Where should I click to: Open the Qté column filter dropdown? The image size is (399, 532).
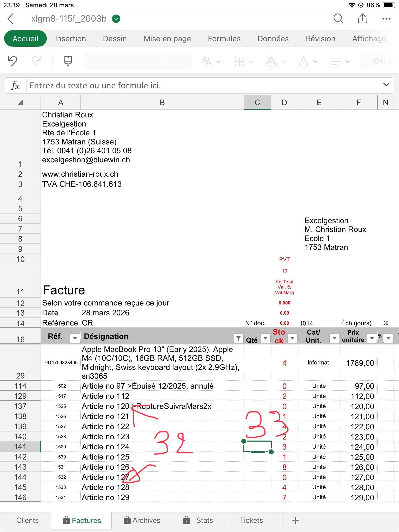(265, 338)
